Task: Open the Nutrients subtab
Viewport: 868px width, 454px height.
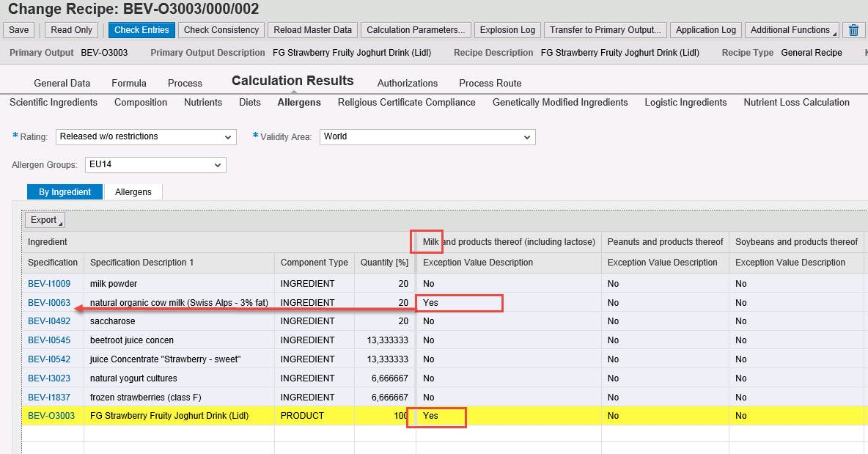Action: click(203, 103)
